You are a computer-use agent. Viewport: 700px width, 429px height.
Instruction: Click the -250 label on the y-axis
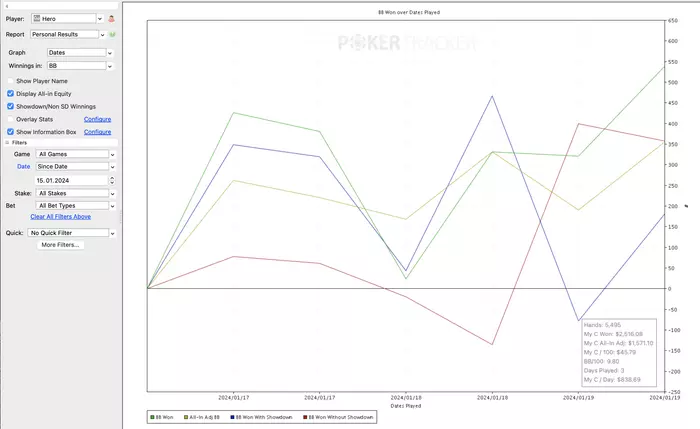tap(674, 392)
